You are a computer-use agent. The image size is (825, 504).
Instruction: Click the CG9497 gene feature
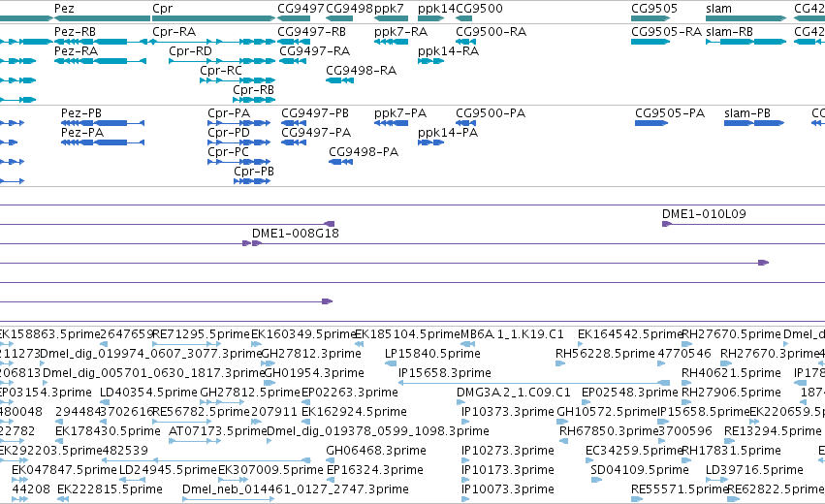tap(294, 18)
